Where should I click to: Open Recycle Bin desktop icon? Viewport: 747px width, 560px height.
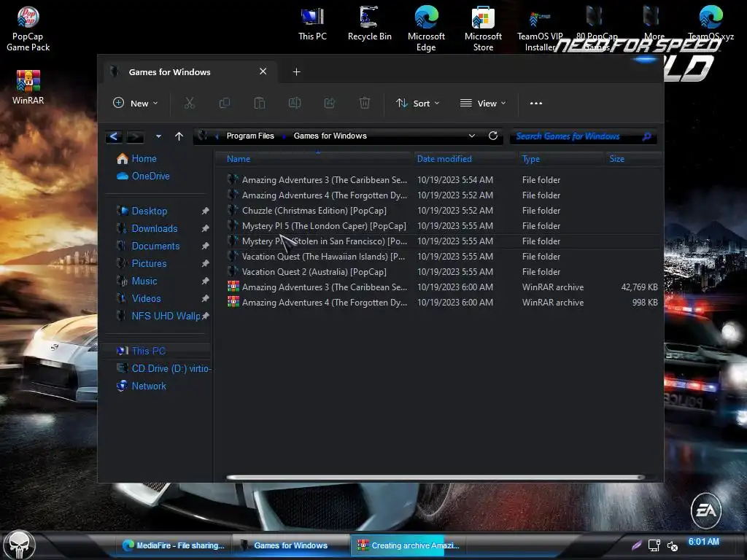[369, 24]
